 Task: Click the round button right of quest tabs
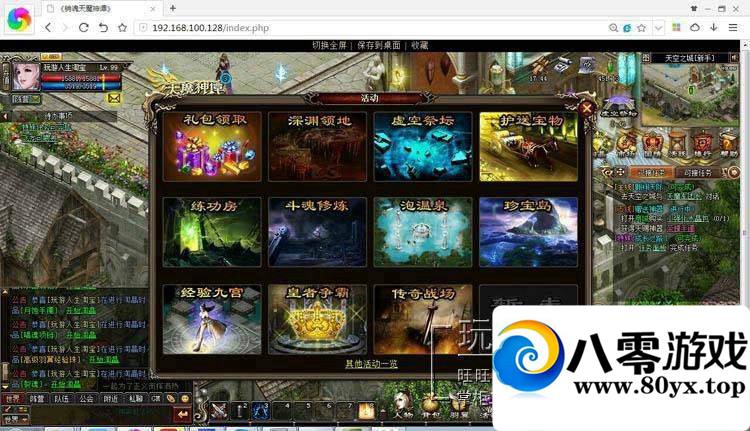coord(732,172)
